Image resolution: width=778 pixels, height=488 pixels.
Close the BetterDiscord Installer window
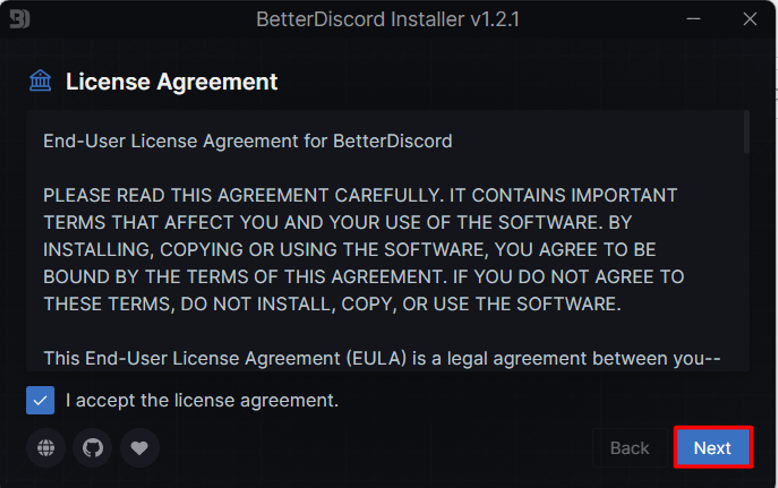point(750,19)
